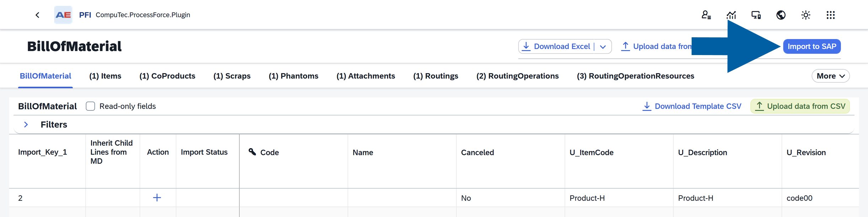
Task: Open the analytics chart icon
Action: 731,15
